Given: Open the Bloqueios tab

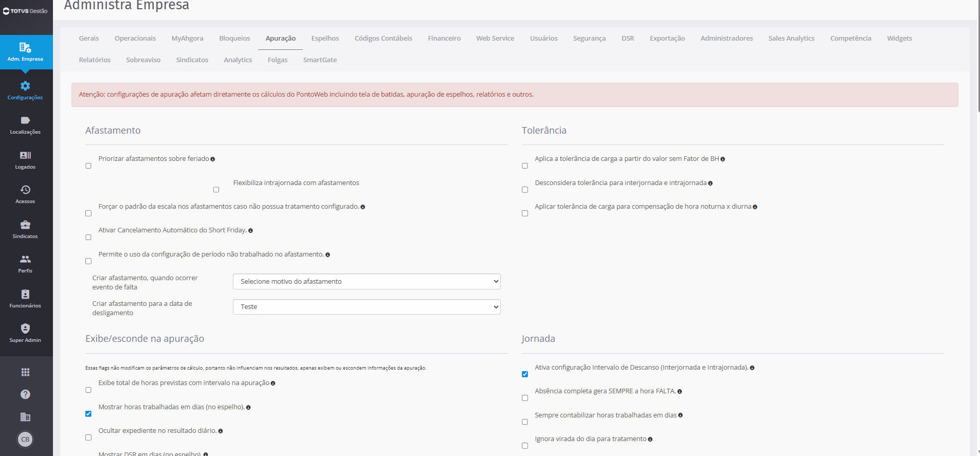Looking at the screenshot, I should pyautogui.click(x=234, y=39).
